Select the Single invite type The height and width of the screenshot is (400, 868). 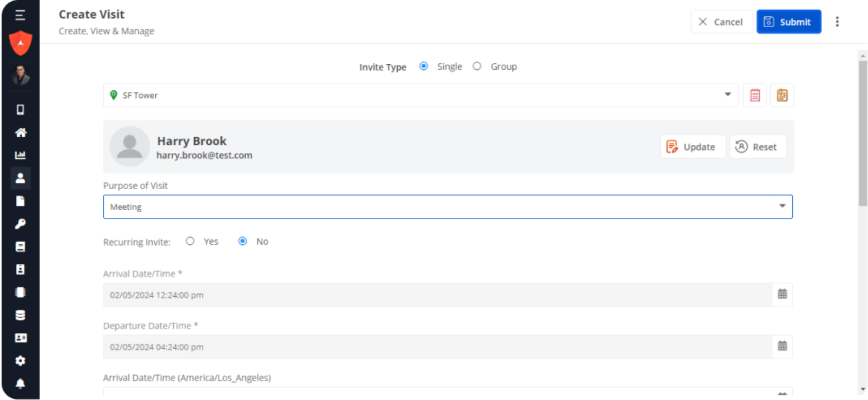pos(424,66)
